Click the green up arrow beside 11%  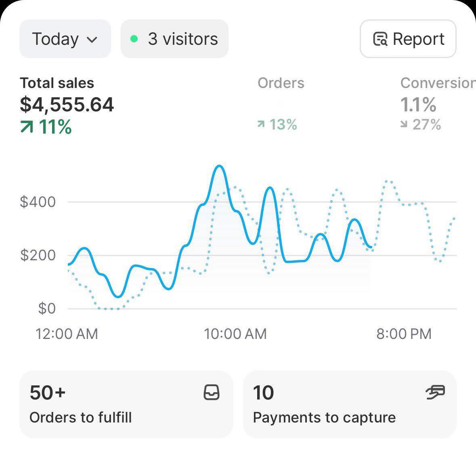(27, 128)
